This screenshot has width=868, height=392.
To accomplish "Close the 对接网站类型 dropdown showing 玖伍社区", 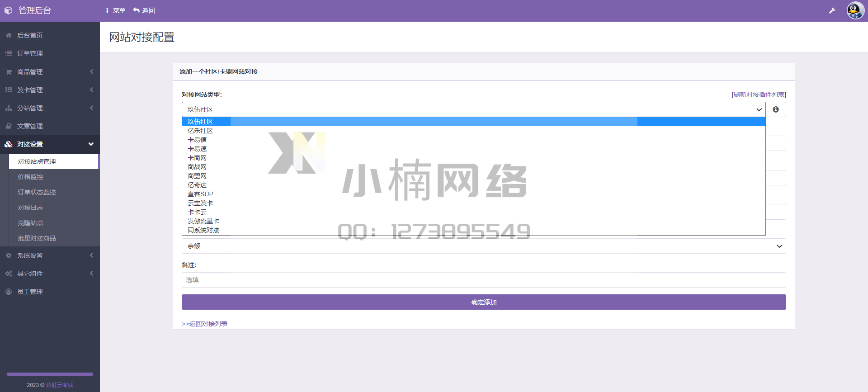I will [473, 109].
